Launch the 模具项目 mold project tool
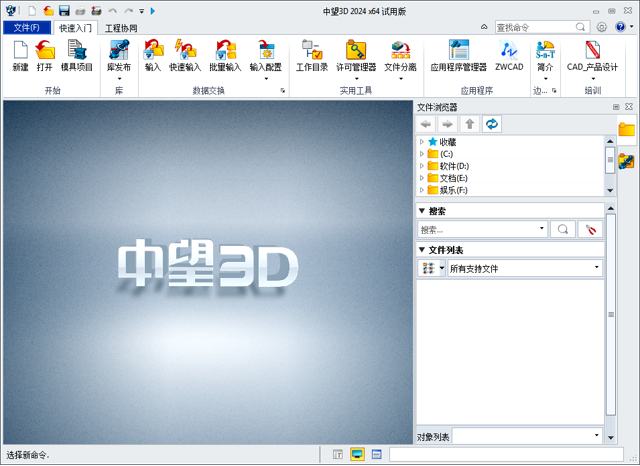 click(x=77, y=50)
